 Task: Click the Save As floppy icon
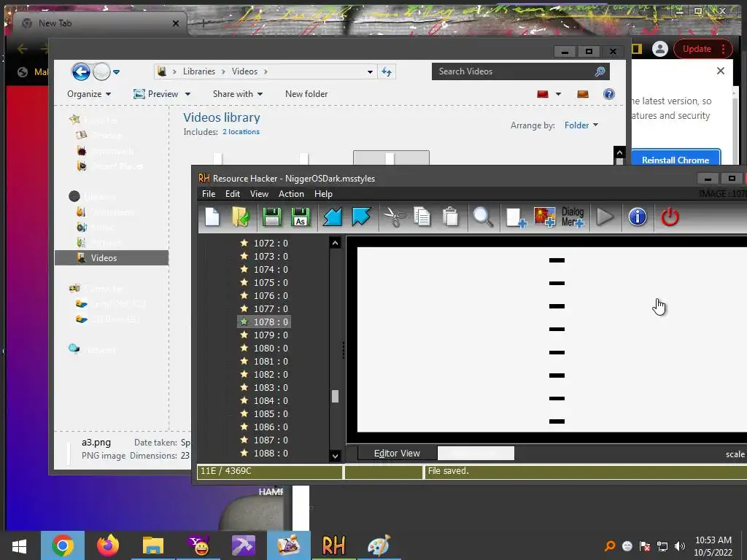pyautogui.click(x=300, y=217)
